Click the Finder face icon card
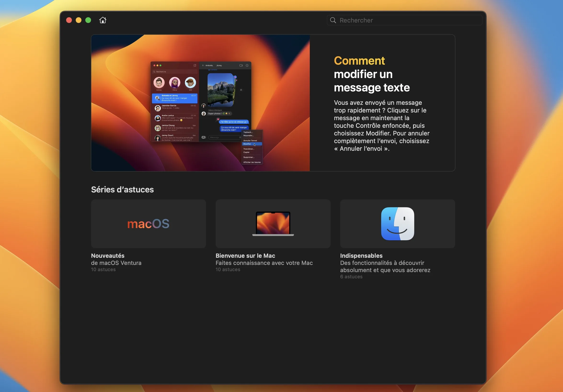 (397, 224)
